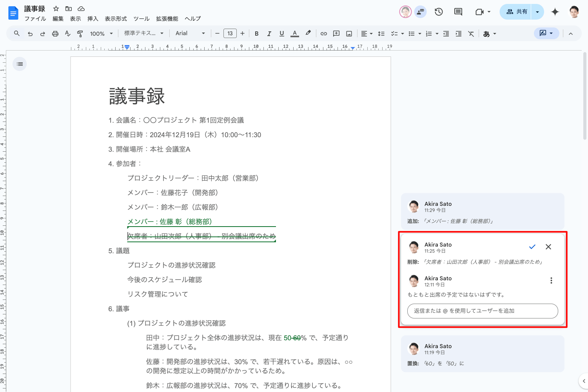This screenshot has width=588, height=392.
Task: Open the ツール menu
Action: click(x=142, y=19)
